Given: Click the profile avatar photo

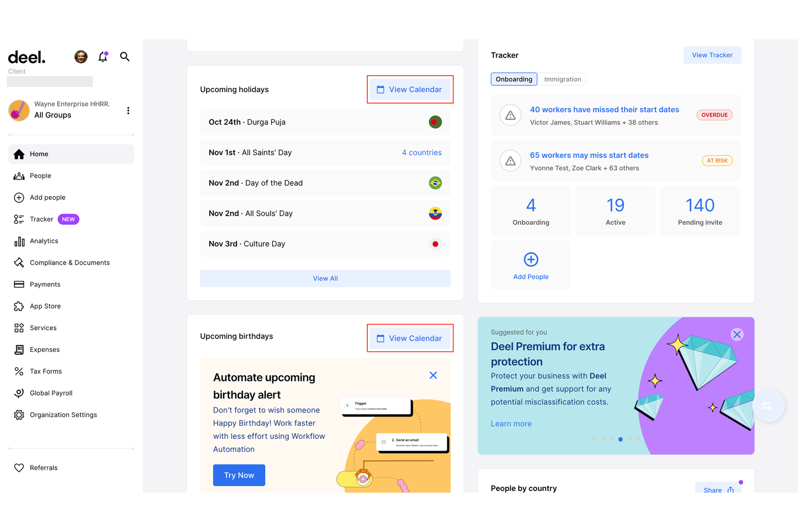Looking at the screenshot, I should [80, 57].
